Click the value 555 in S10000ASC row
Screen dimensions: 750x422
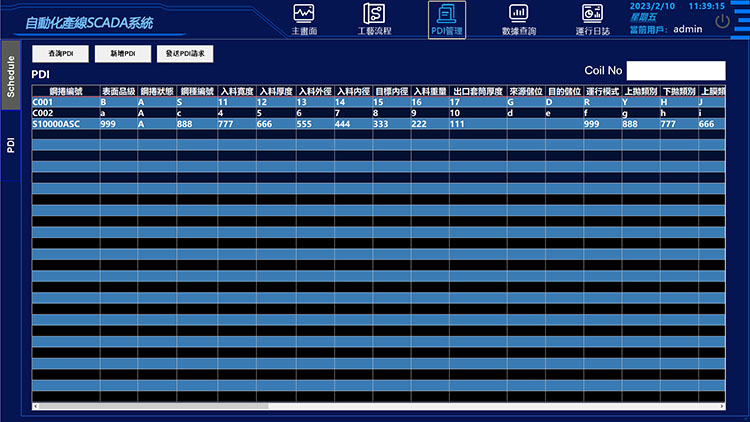coord(315,124)
